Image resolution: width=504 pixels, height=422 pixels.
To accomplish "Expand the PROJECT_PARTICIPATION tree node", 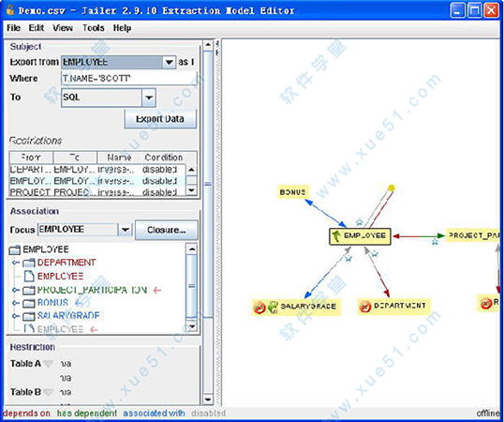I will coord(15,290).
